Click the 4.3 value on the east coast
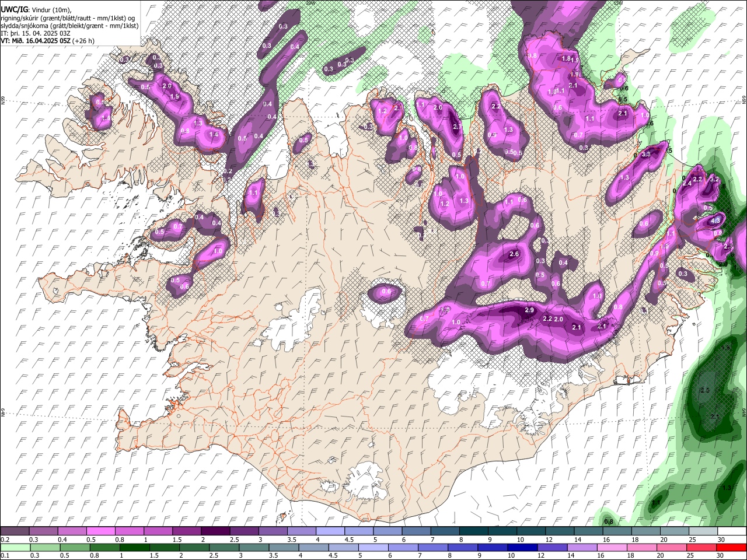This screenshot has width=747, height=560. [716, 221]
